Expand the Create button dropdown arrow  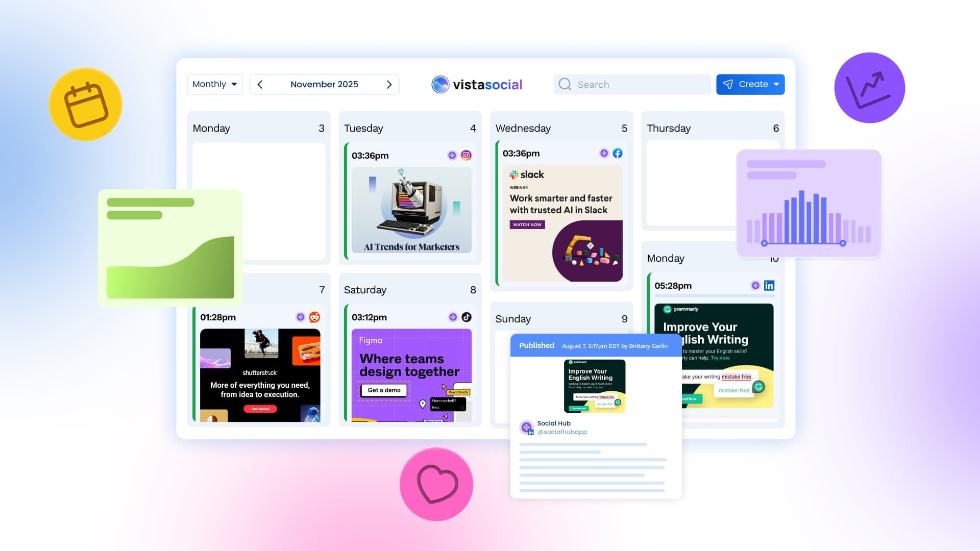click(x=776, y=84)
